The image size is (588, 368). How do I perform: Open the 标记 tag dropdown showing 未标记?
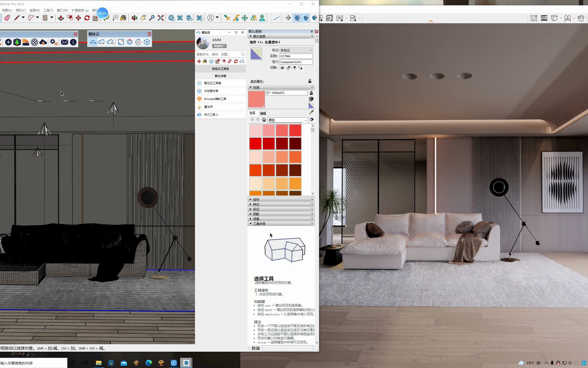click(x=296, y=50)
